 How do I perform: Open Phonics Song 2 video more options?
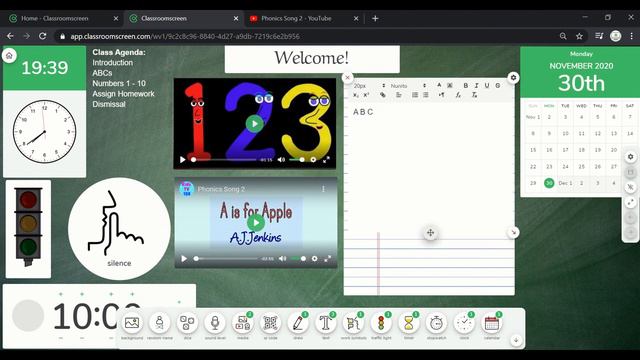323,189
